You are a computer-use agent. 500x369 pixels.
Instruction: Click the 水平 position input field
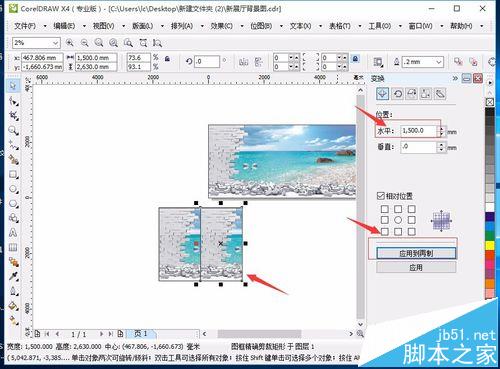[418, 131]
